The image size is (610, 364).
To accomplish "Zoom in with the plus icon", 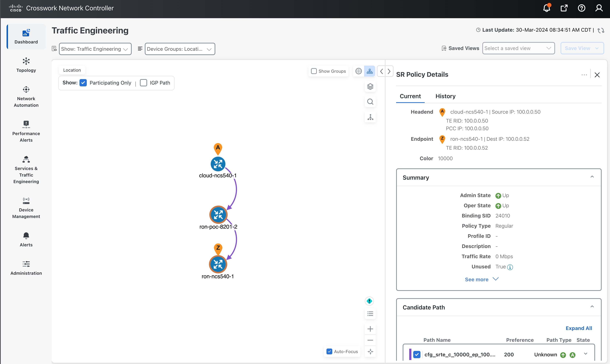I will coord(370,329).
